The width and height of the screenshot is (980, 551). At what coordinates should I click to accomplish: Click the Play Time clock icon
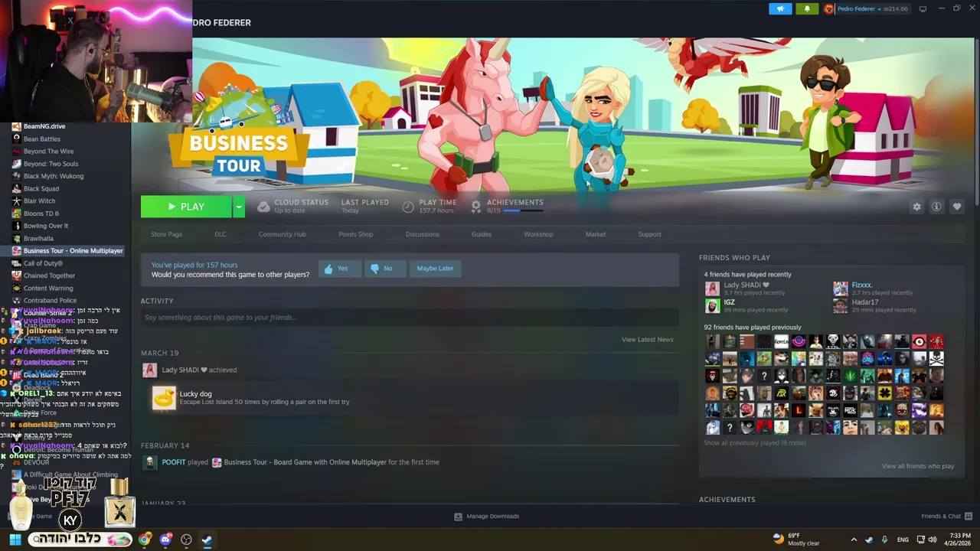[x=408, y=207]
